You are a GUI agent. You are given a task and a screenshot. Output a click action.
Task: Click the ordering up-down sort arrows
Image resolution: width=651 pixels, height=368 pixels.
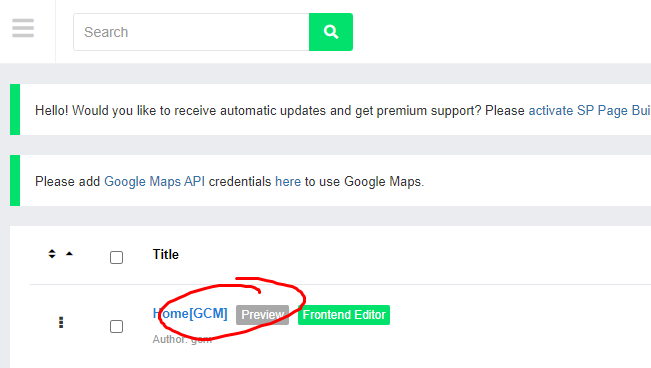pos(52,254)
